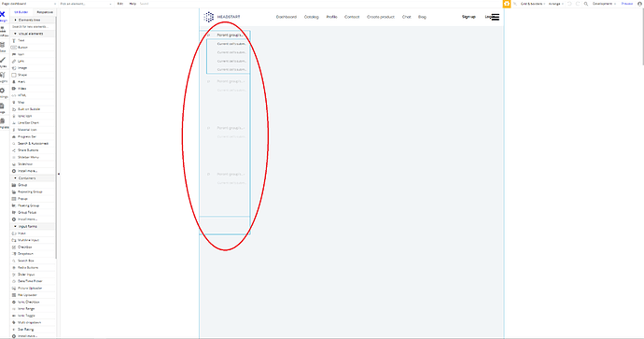Open the Edit menu
Screen dimensions: 644x339
pos(119,4)
